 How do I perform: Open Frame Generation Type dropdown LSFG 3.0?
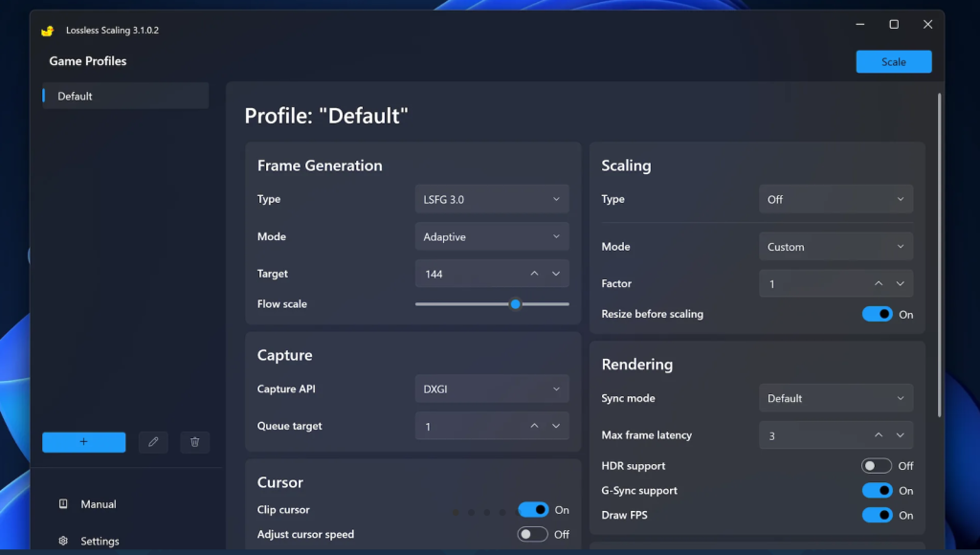(x=492, y=199)
